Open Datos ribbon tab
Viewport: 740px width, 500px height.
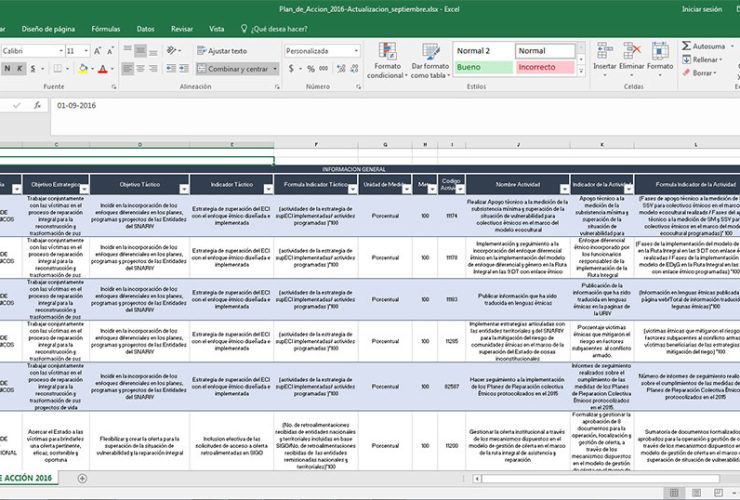(145, 29)
